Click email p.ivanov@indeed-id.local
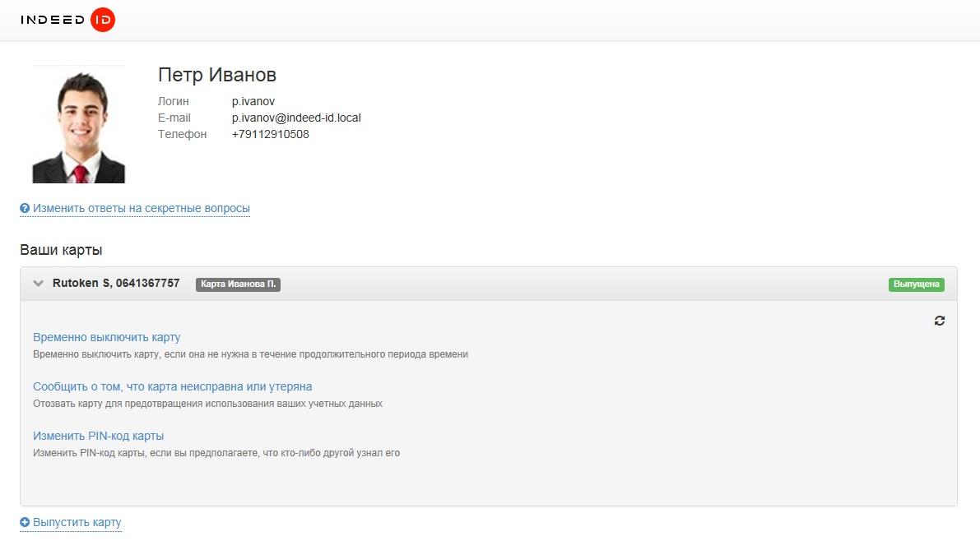This screenshot has width=980, height=550. click(x=296, y=118)
